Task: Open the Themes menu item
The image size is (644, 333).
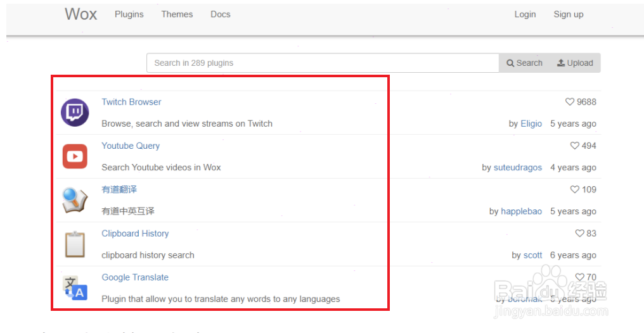Action: 177,15
